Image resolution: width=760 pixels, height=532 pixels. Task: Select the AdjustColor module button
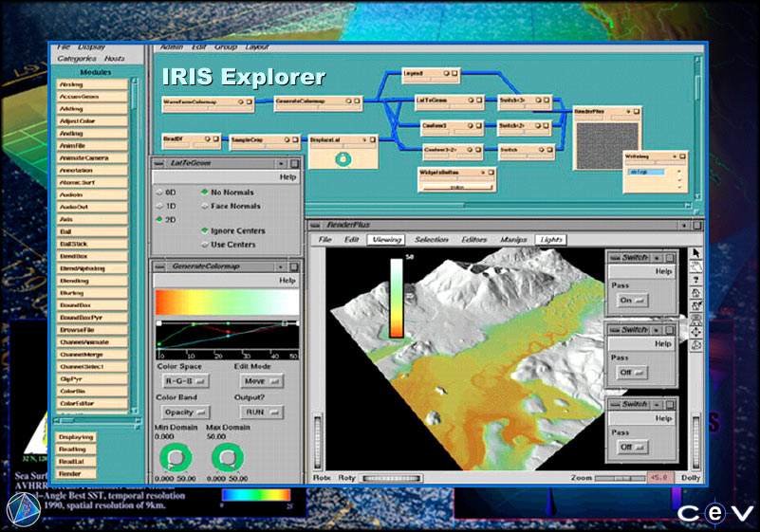pyautogui.click(x=92, y=121)
